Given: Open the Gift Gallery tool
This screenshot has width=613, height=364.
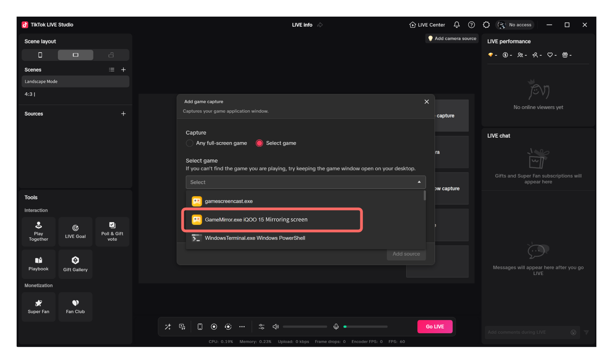Looking at the screenshot, I should pyautogui.click(x=75, y=264).
